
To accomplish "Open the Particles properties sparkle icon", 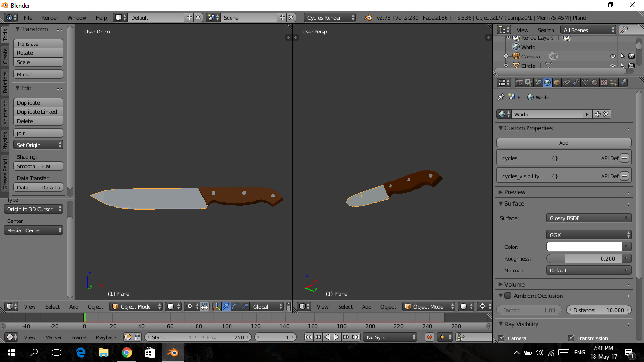I will (x=613, y=82).
